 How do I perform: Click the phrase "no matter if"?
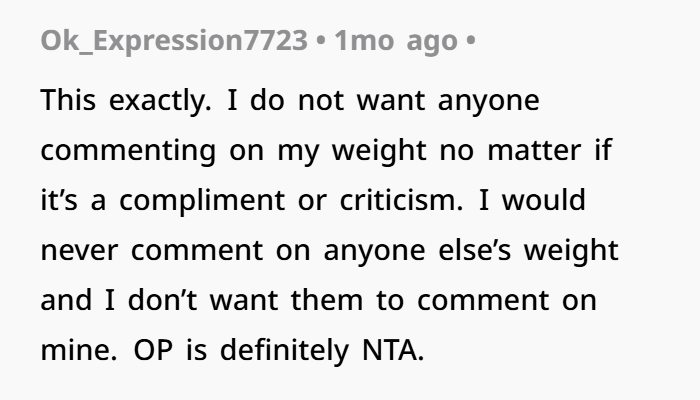click(x=525, y=150)
